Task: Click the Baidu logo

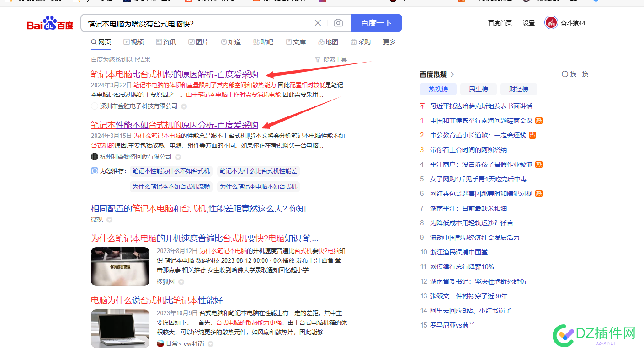Action: pyautogui.click(x=50, y=23)
